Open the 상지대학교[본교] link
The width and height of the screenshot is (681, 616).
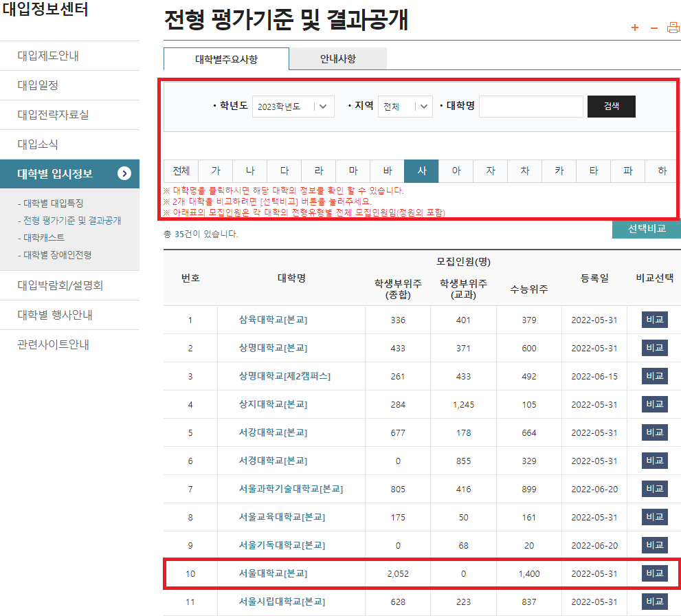click(x=273, y=404)
